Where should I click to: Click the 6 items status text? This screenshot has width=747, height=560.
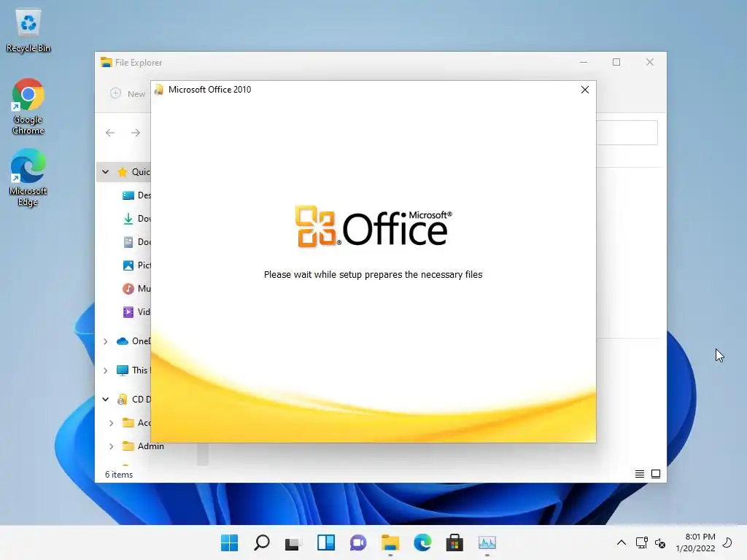pyautogui.click(x=119, y=475)
